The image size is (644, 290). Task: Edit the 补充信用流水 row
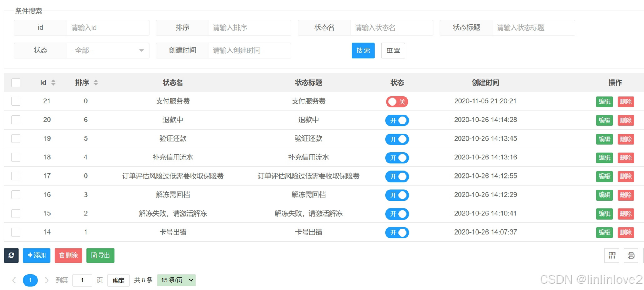pyautogui.click(x=604, y=158)
